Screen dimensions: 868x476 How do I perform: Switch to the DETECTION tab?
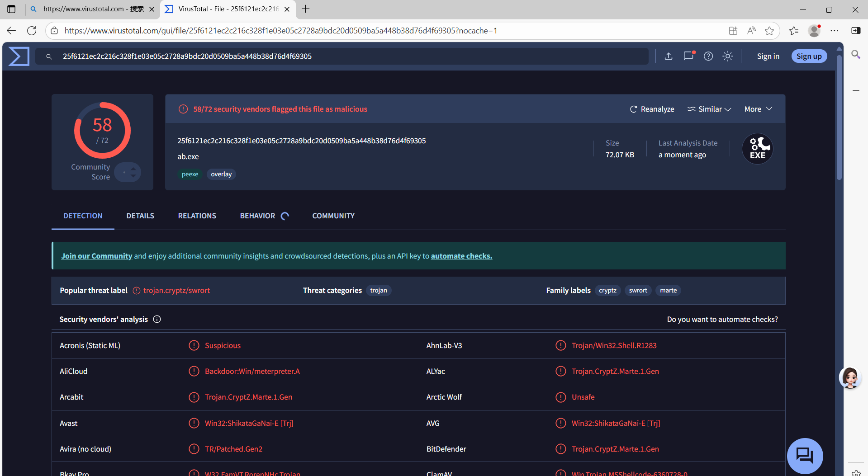83,216
